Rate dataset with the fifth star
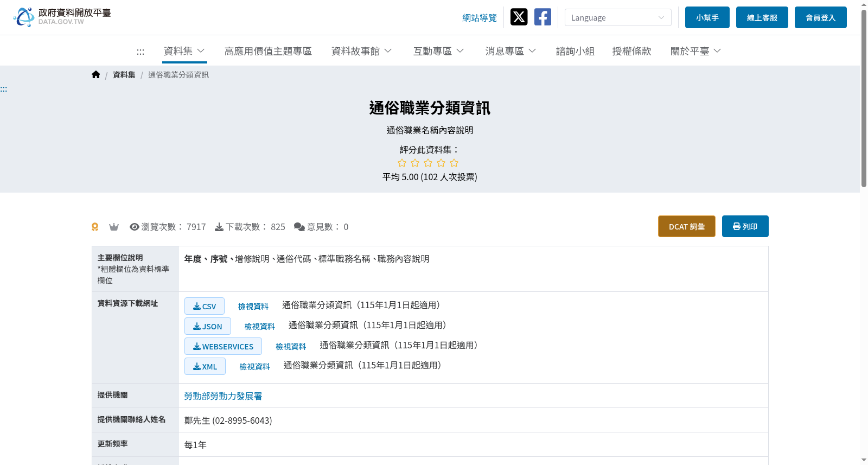 point(454,163)
